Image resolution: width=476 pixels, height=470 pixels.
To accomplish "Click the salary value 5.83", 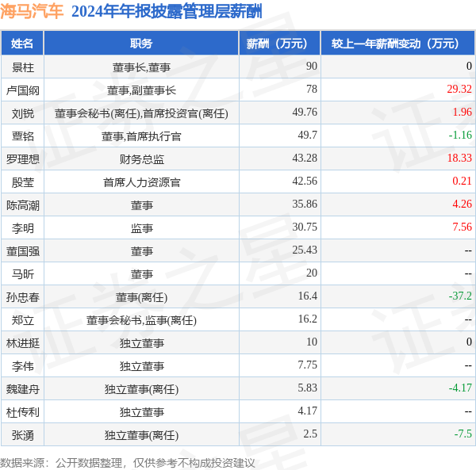I will click(307, 388).
